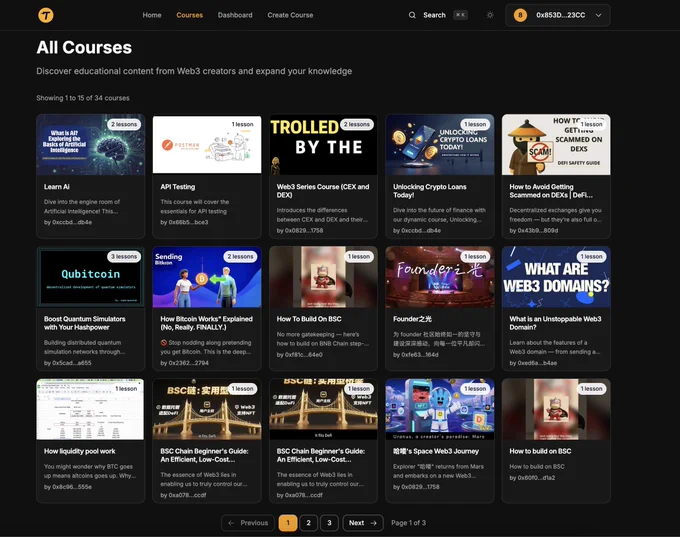This screenshot has height=537, width=680.
Task: Click the orange T logo icon
Action: (x=46, y=15)
